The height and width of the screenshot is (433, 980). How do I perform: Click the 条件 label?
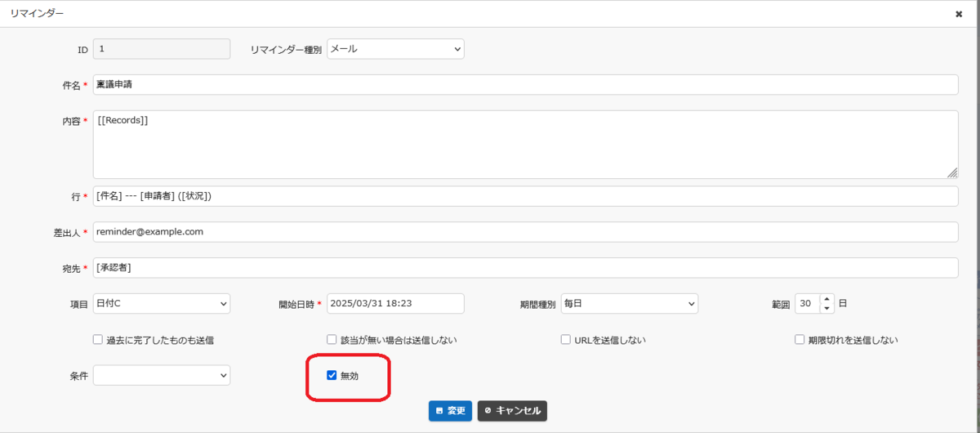pos(79,377)
